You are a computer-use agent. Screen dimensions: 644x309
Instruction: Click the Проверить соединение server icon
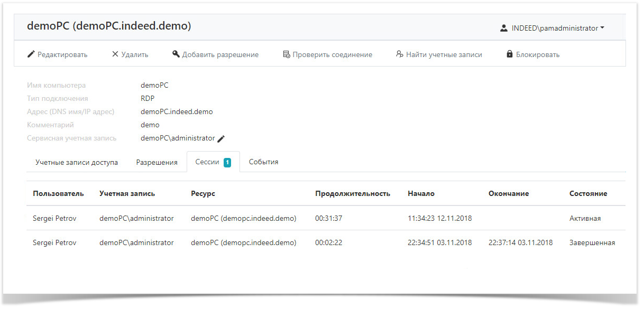click(x=287, y=54)
